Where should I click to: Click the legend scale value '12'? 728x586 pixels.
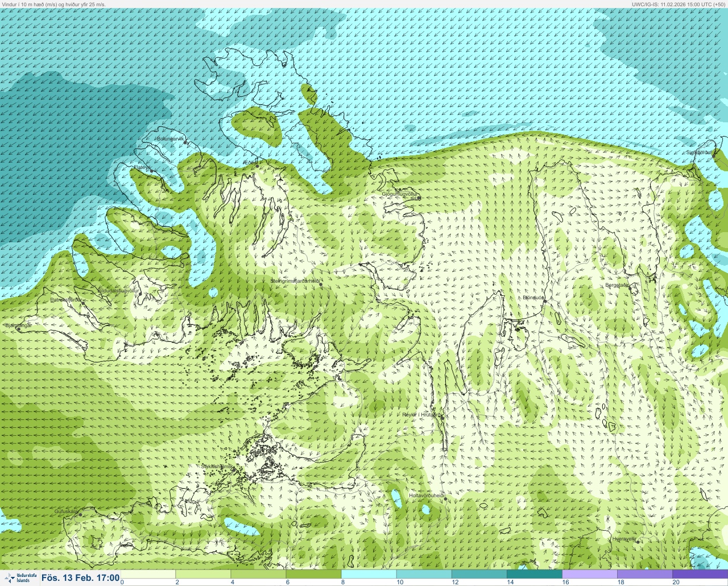455,582
